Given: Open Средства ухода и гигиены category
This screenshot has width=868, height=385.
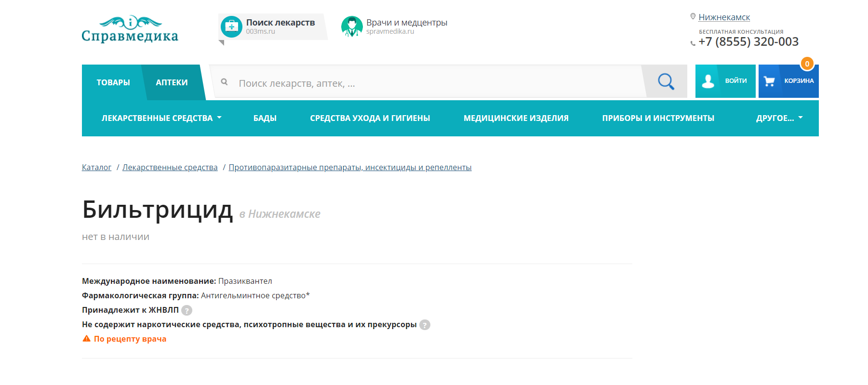Looking at the screenshot, I should pyautogui.click(x=370, y=118).
